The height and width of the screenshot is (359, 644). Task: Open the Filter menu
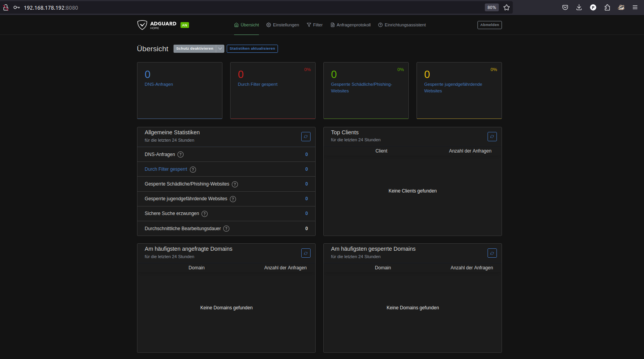coord(315,25)
